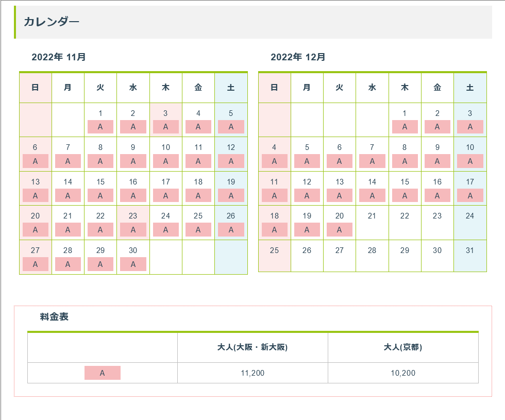The height and width of the screenshot is (420, 505).
Task: Click the 11,200 price cell
Action: click(252, 373)
